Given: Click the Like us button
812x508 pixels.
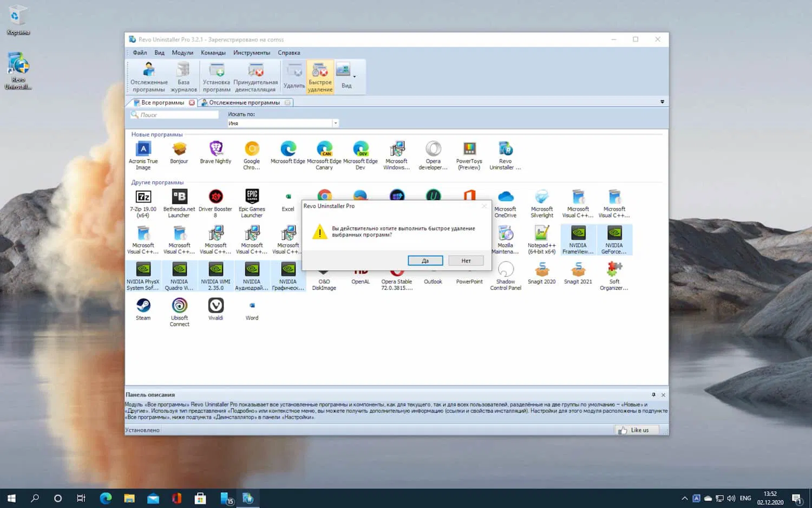Looking at the screenshot, I should 637,429.
